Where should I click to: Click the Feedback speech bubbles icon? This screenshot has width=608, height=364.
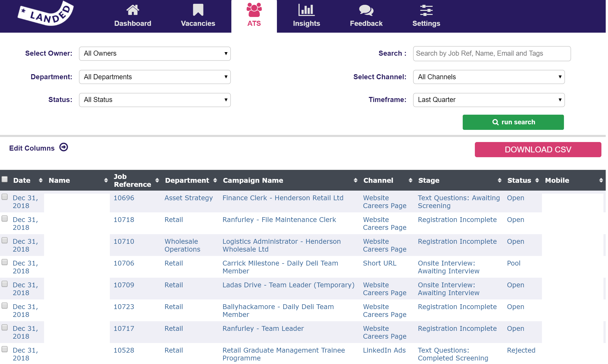(x=366, y=10)
